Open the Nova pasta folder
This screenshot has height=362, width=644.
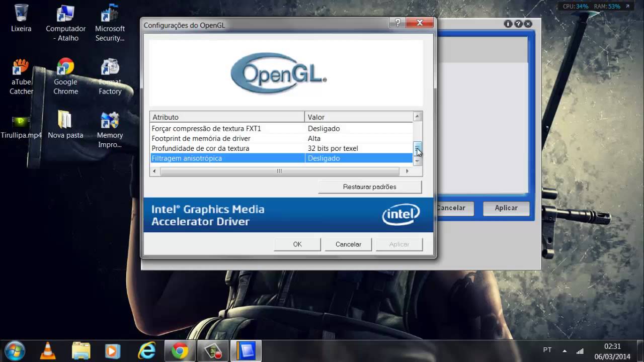coord(65,125)
